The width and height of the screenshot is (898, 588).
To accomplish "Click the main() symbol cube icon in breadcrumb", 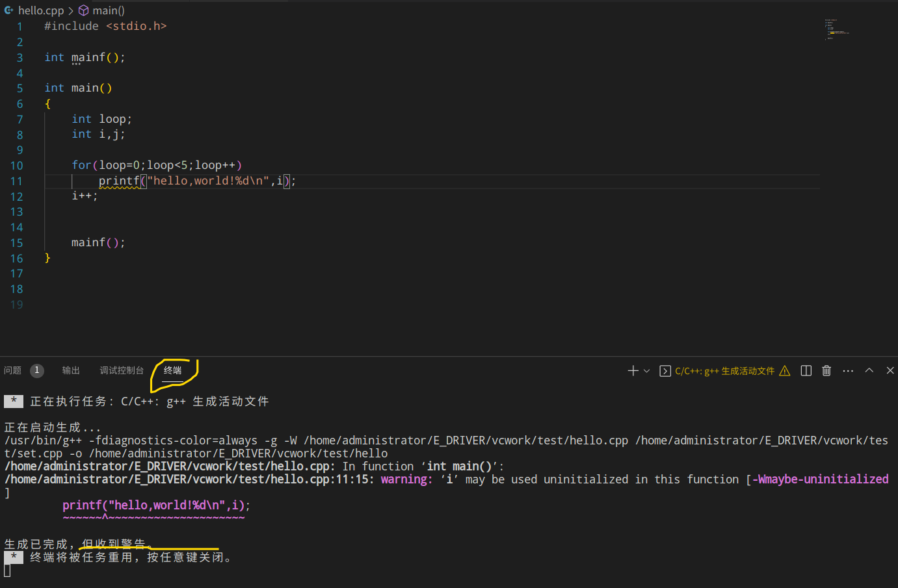I will pos(83,10).
